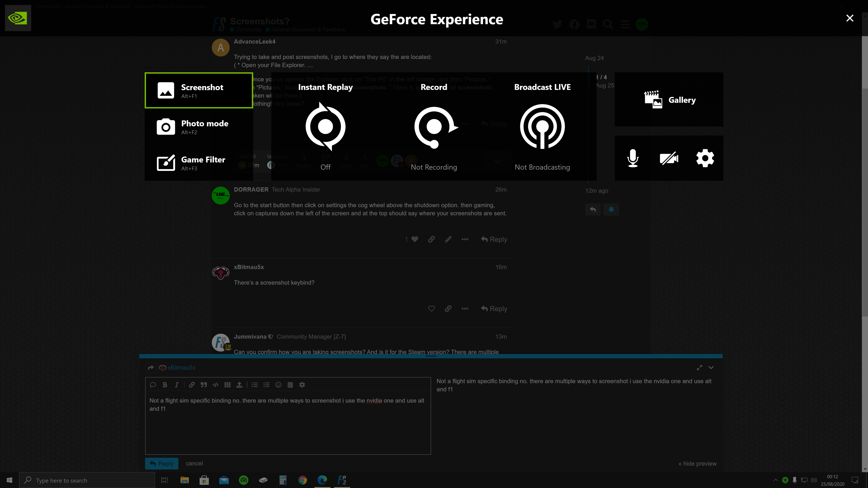
Task: Click the Italic formatting button in editor
Action: tap(177, 385)
